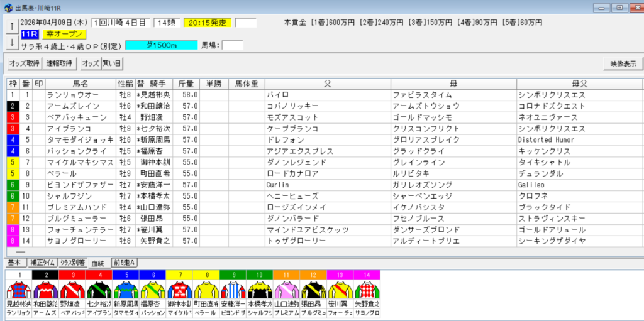
Task: Click the 印 mark cell for ベラール
Action: pyautogui.click(x=39, y=173)
